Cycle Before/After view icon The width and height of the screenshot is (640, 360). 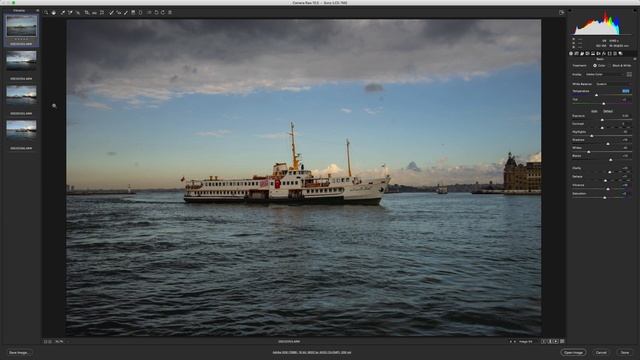pyautogui.click(x=544, y=341)
